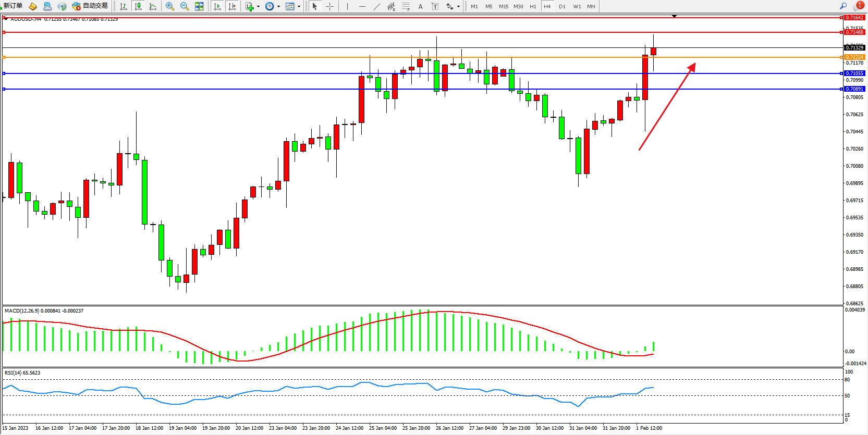Open the indicators list dropdown

(x=252, y=6)
